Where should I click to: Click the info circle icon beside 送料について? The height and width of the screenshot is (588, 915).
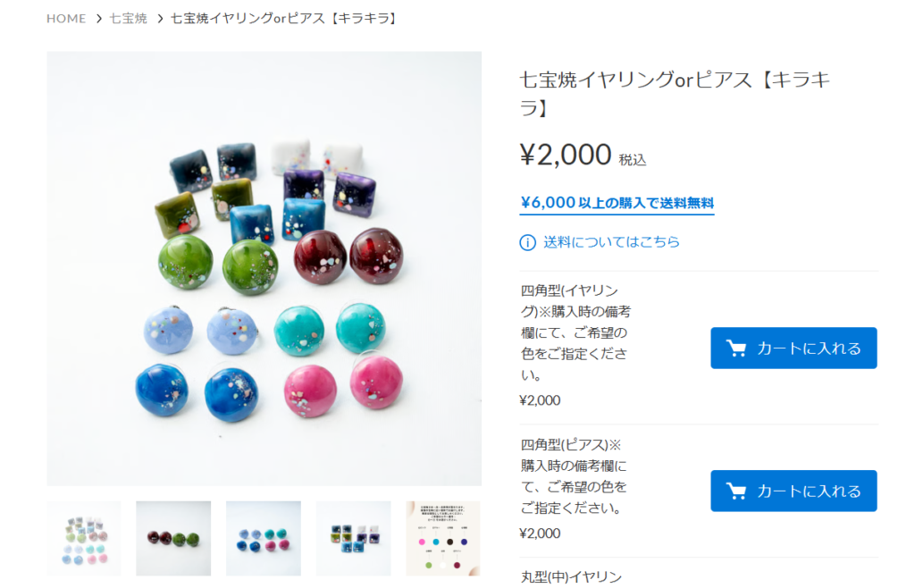pos(527,242)
